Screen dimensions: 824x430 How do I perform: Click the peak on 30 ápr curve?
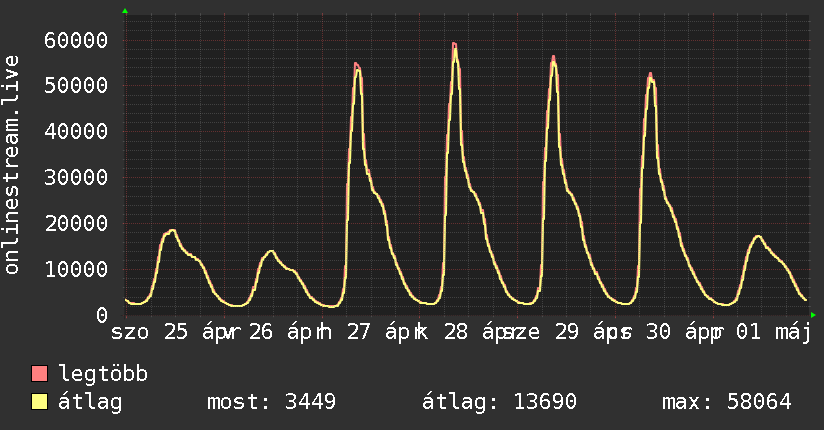(x=650, y=75)
